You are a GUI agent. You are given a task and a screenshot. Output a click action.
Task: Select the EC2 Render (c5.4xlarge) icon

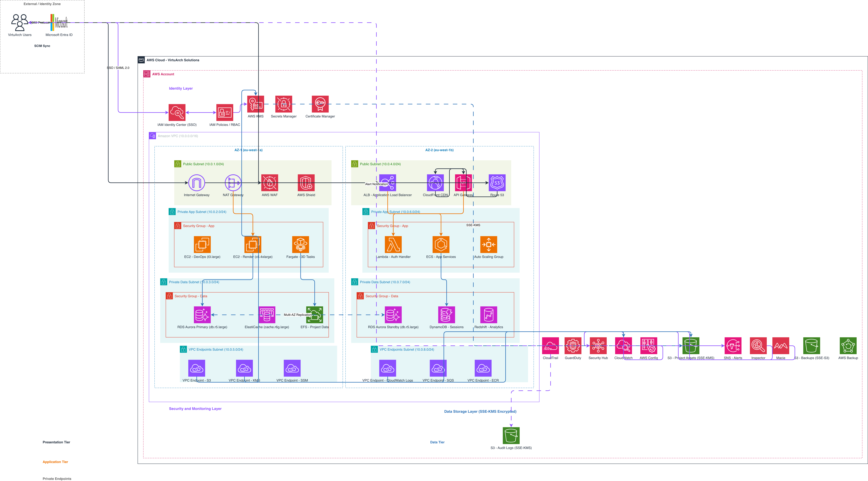tap(253, 244)
